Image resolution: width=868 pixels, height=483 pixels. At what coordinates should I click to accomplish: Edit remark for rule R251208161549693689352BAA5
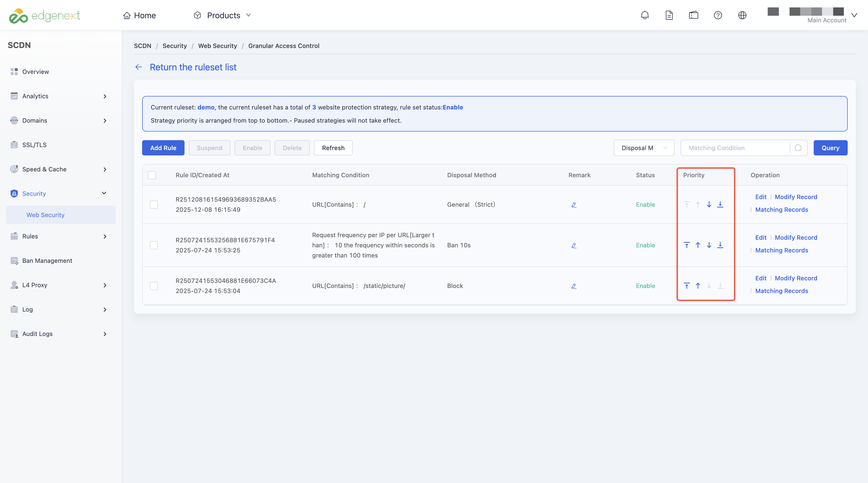(x=574, y=205)
